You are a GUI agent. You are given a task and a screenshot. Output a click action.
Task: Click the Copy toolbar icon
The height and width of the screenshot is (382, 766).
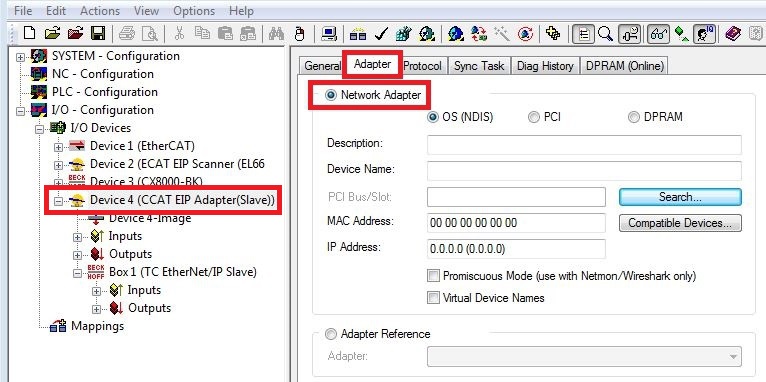pos(202,33)
